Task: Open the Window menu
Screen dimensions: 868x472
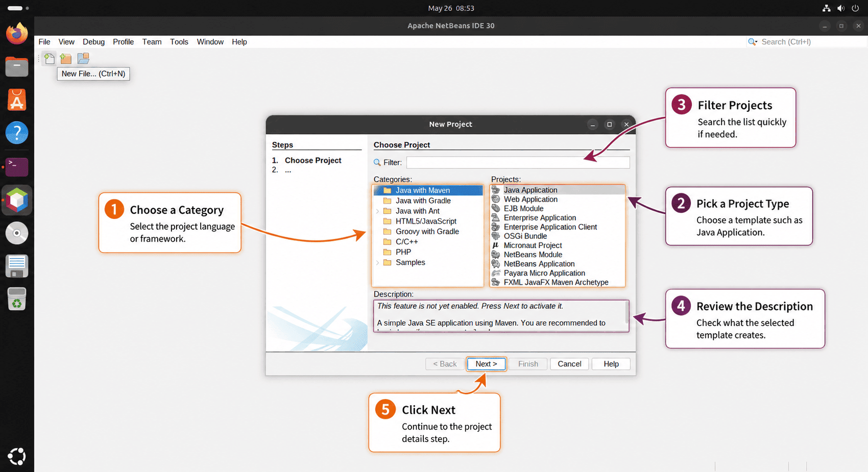Action: point(210,42)
